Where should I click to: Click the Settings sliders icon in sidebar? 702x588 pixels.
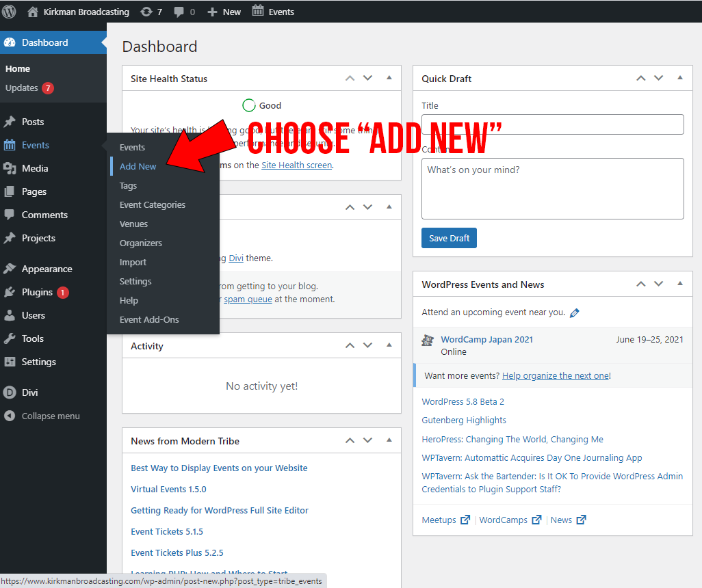tap(10, 362)
